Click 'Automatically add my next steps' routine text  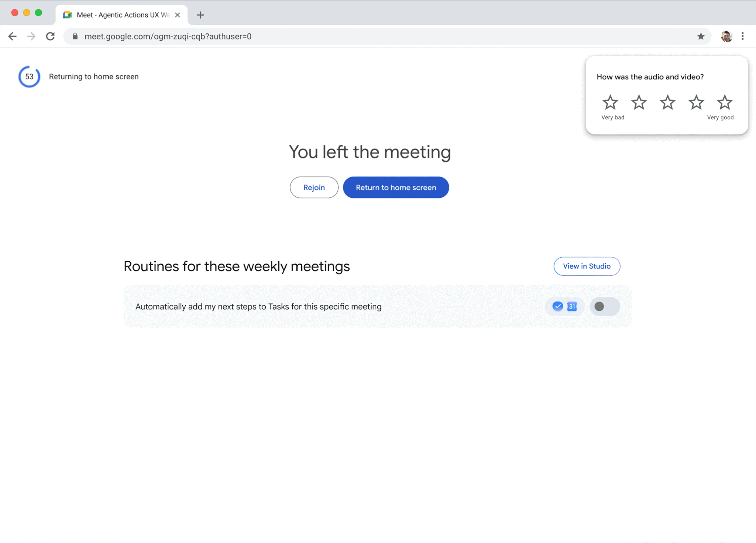[258, 306]
